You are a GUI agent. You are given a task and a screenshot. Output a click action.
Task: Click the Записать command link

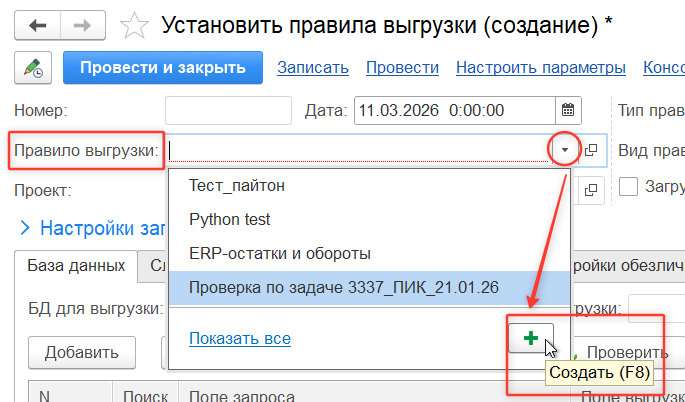point(312,68)
